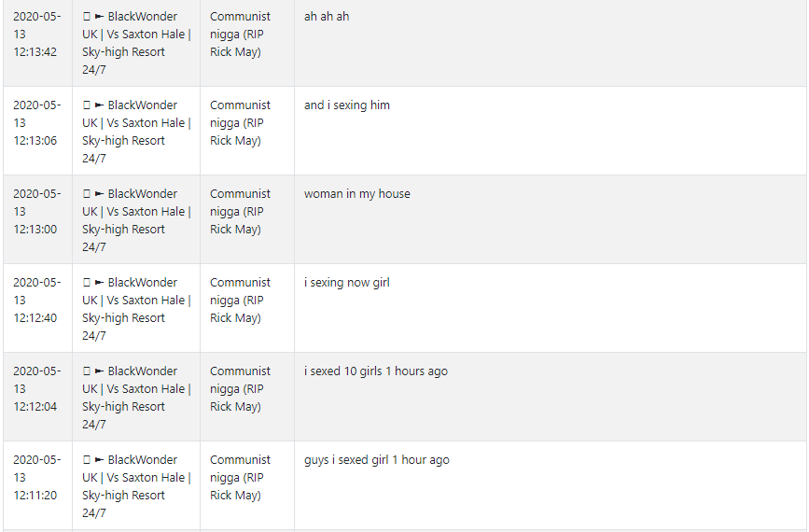Click the arrow icon in the 12:11:20 server cell
The width and height of the screenshot is (809, 532).
click(100, 460)
